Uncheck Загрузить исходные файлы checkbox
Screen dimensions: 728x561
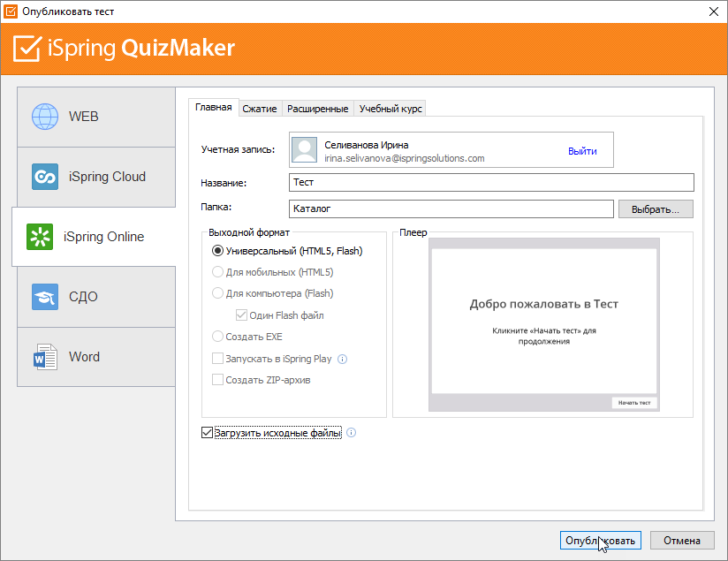pyautogui.click(x=207, y=433)
